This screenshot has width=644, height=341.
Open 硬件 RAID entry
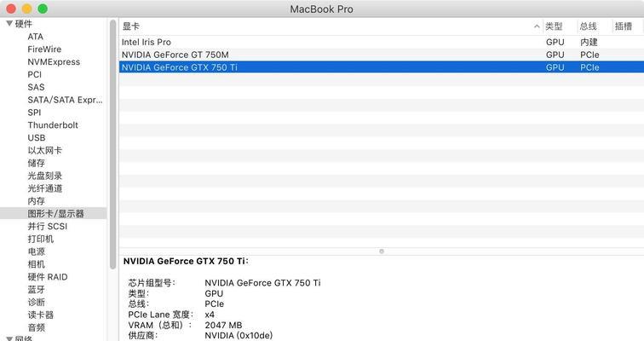(x=48, y=277)
